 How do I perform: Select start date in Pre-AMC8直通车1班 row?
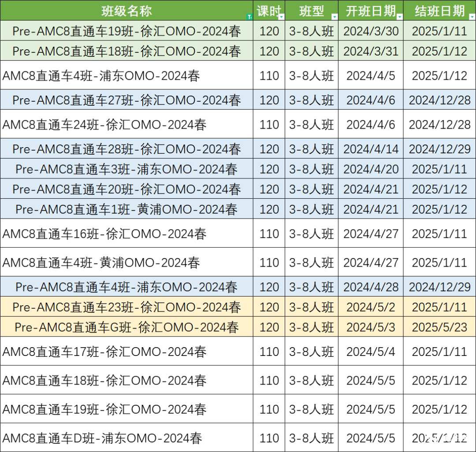pyautogui.click(x=371, y=209)
